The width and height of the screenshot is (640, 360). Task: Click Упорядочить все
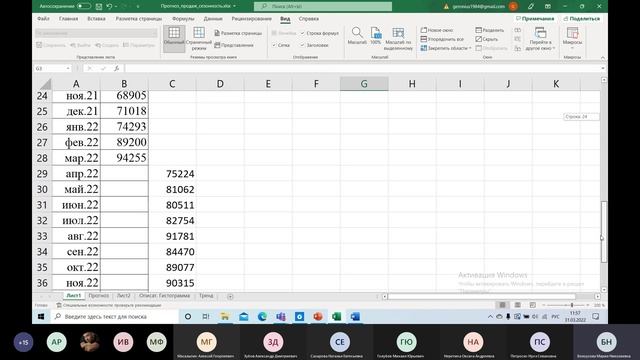pyautogui.click(x=442, y=39)
